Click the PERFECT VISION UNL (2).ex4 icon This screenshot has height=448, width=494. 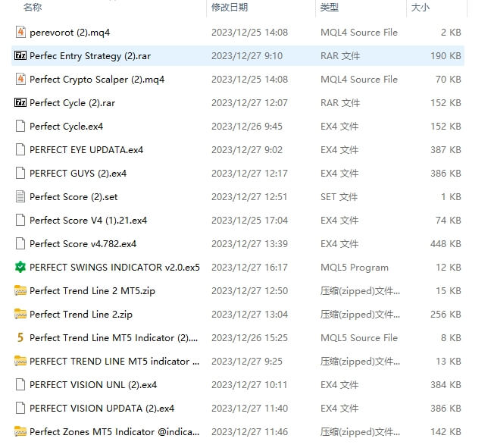coord(20,384)
